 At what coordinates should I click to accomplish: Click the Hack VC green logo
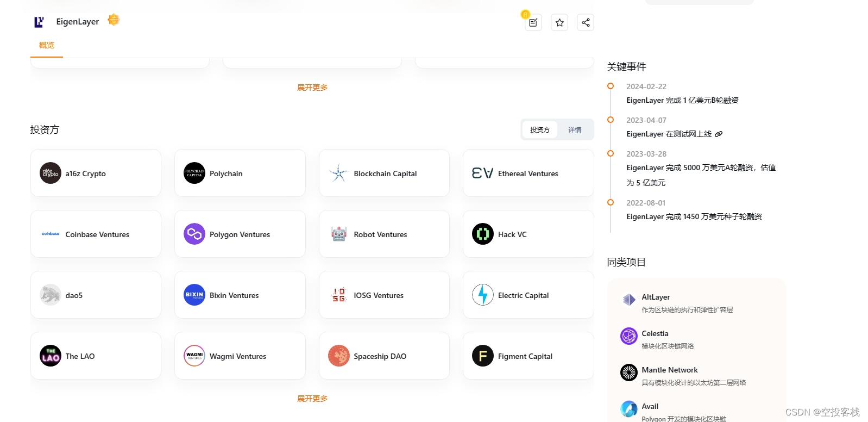click(x=483, y=234)
